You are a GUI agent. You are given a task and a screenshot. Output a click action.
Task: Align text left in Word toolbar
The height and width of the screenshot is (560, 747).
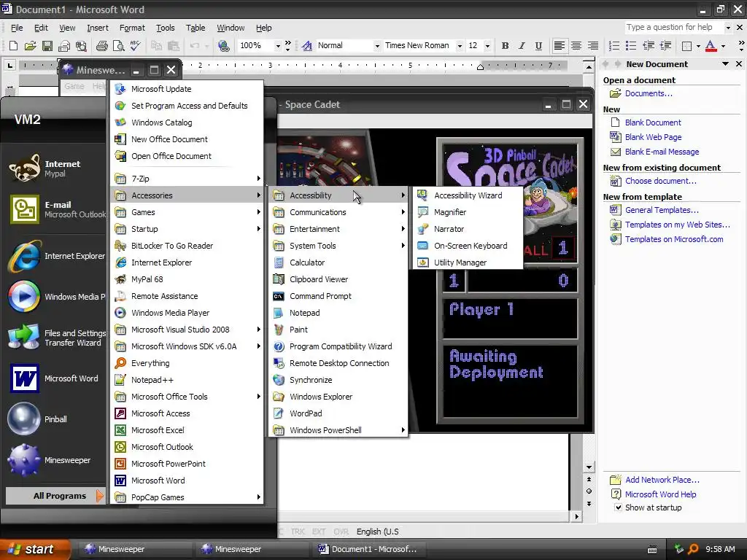click(560, 46)
